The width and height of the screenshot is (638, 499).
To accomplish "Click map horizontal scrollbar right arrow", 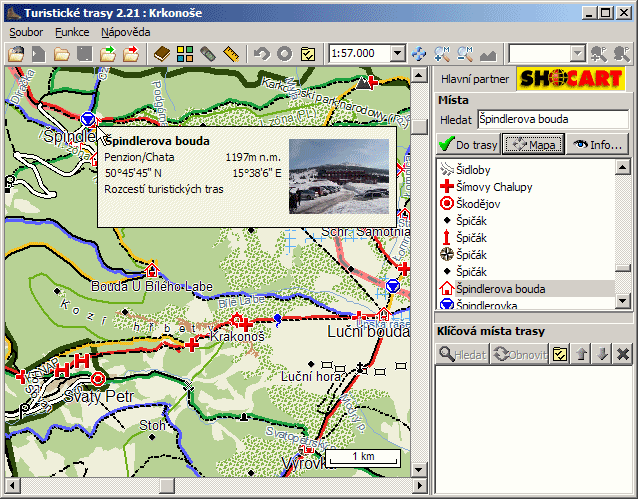I will click(x=419, y=486).
